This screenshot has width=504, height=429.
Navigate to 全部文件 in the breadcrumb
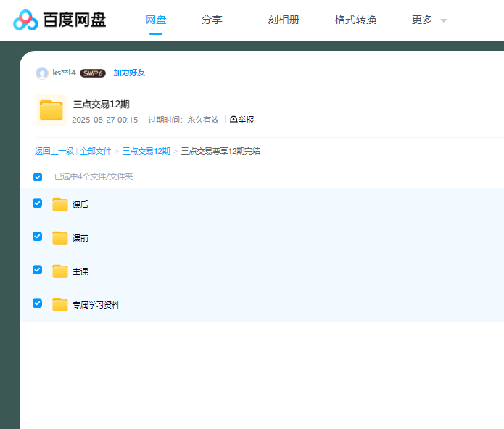point(96,152)
